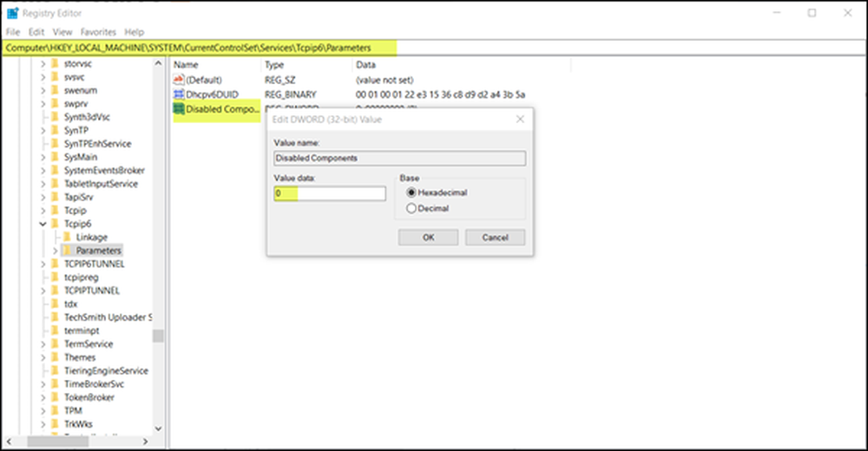Screen dimensions: 868x451
Task: Click the (Default) string value icon
Action: point(179,79)
